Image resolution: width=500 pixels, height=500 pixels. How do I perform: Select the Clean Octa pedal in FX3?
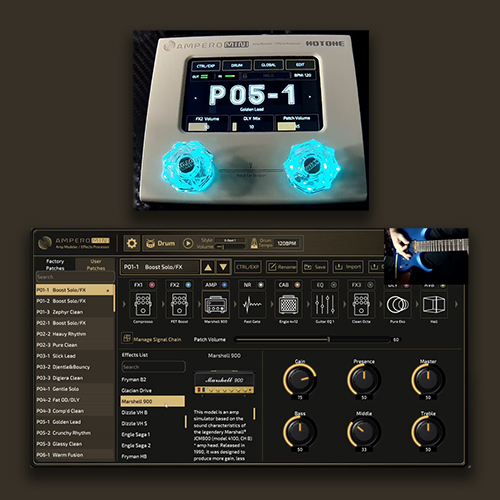pos(361,304)
